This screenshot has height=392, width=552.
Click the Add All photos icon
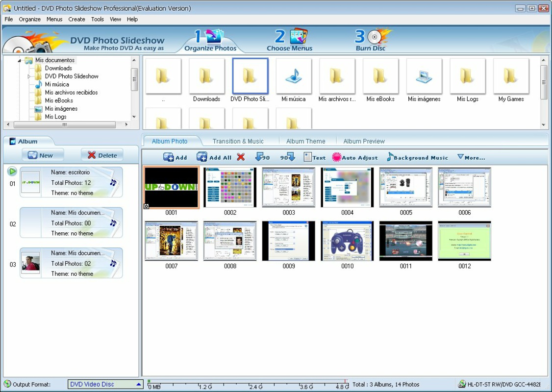click(214, 157)
